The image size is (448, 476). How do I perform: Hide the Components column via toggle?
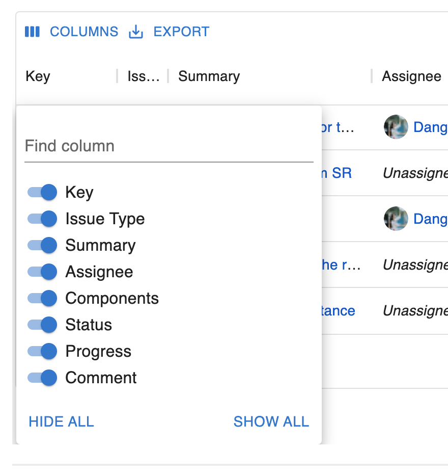[x=42, y=298]
